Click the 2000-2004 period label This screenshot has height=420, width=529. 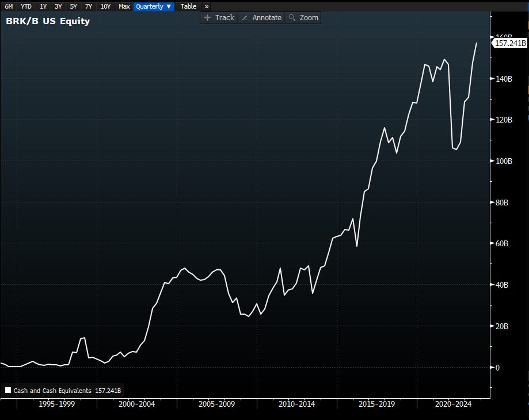pos(136,404)
